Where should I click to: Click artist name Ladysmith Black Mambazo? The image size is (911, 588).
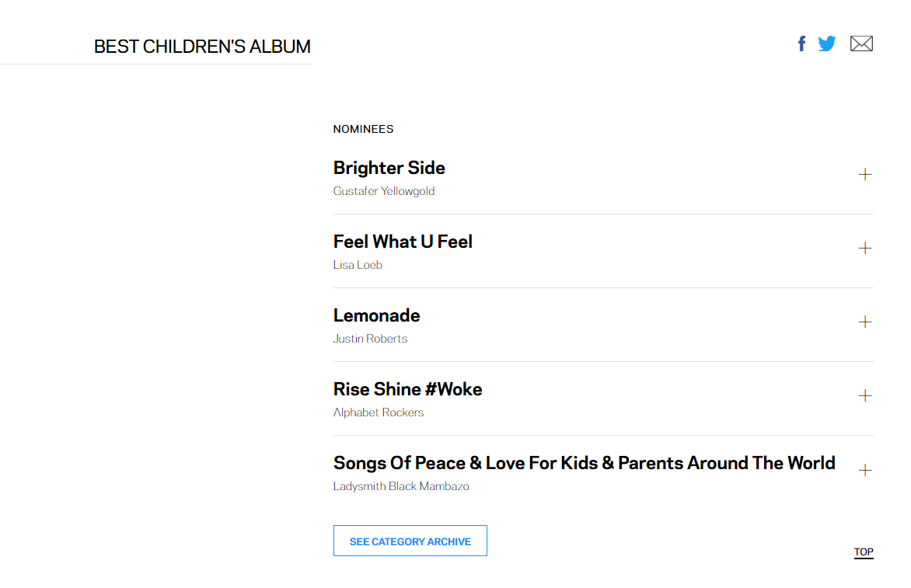click(x=401, y=486)
